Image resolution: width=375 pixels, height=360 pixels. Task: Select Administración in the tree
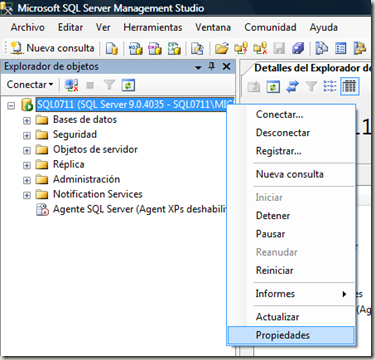[86, 179]
